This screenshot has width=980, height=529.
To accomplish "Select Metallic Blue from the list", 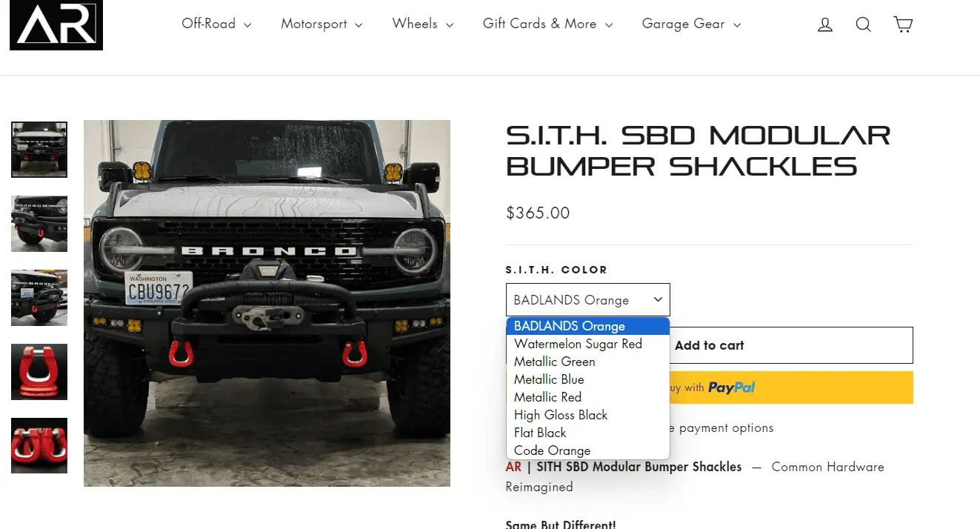I will click(x=588, y=379).
